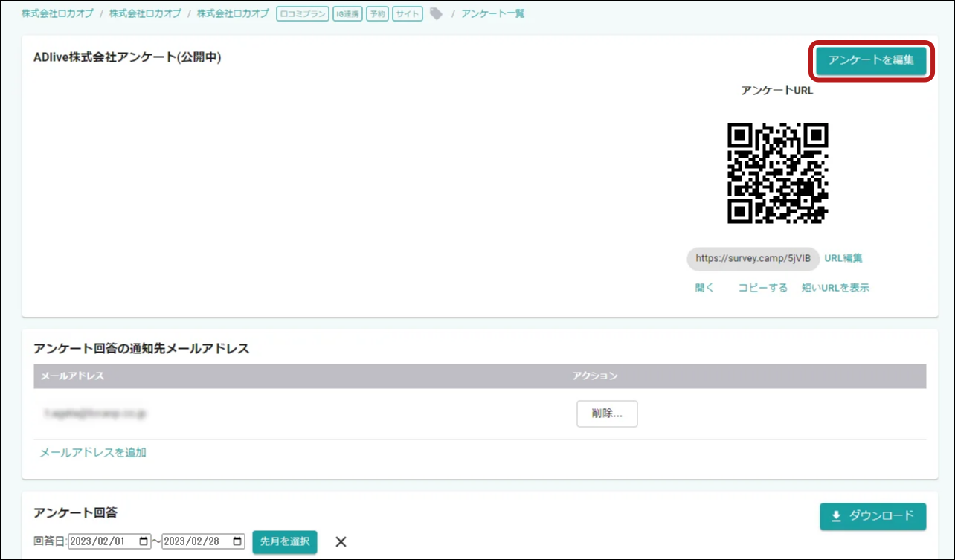
Task: Clear the date filter with the X icon
Action: (341, 541)
